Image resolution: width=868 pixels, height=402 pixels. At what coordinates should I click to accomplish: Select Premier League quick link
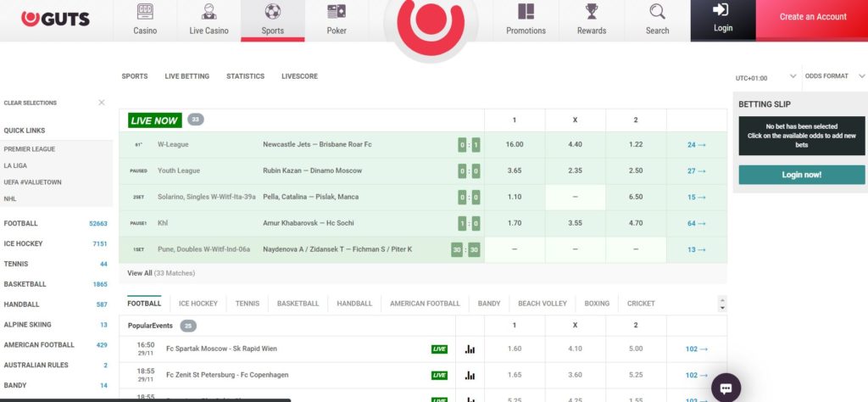30,148
